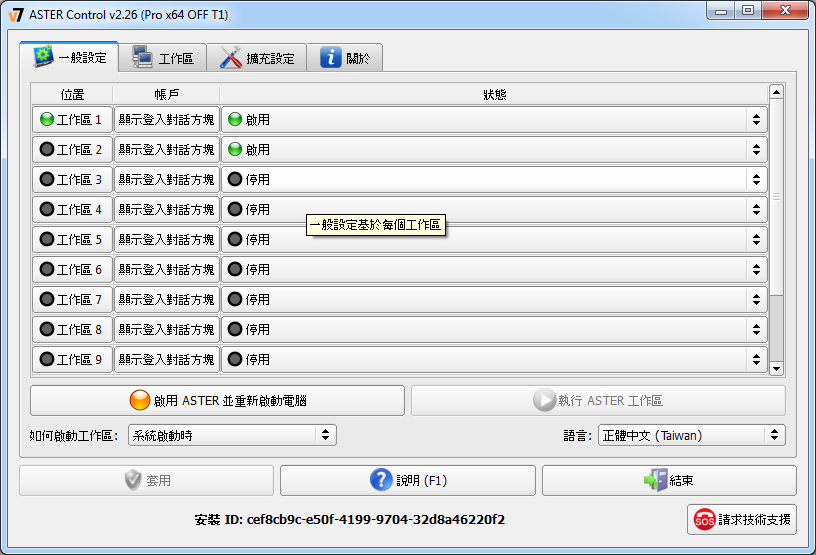816x555 pixels.
Task: Select the 工作區 2 position button
Action: point(72,150)
